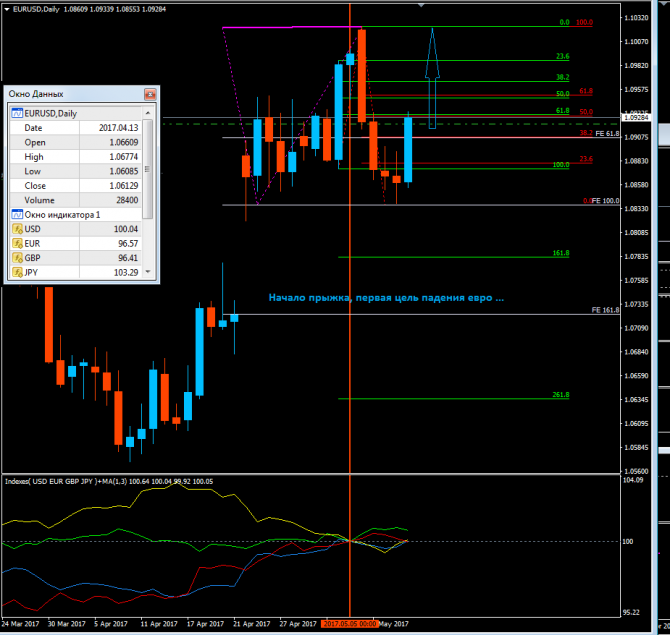Click the USD value 100.04
The width and height of the screenshot is (670, 635).
pyautogui.click(x=126, y=229)
